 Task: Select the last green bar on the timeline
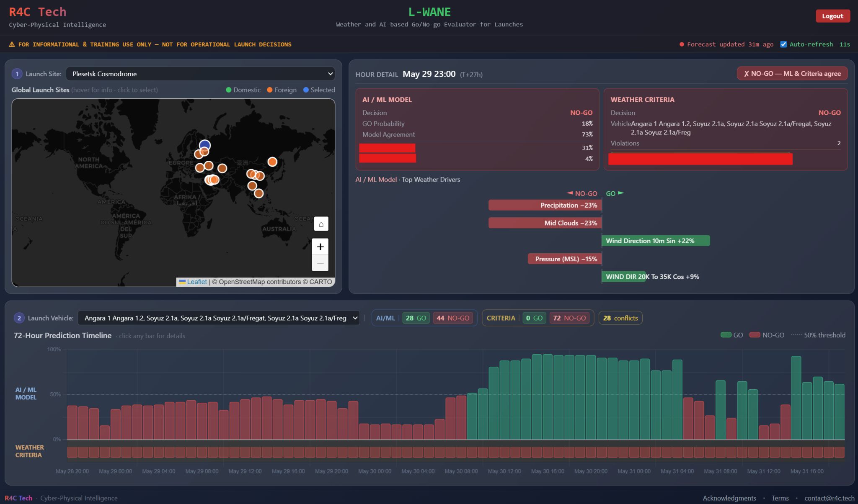click(839, 412)
